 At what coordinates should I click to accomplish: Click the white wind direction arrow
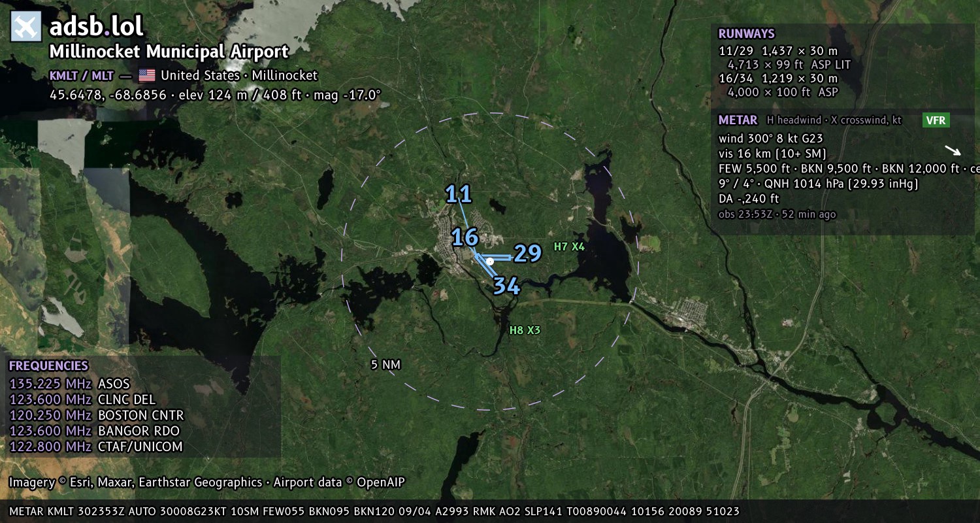(x=953, y=151)
